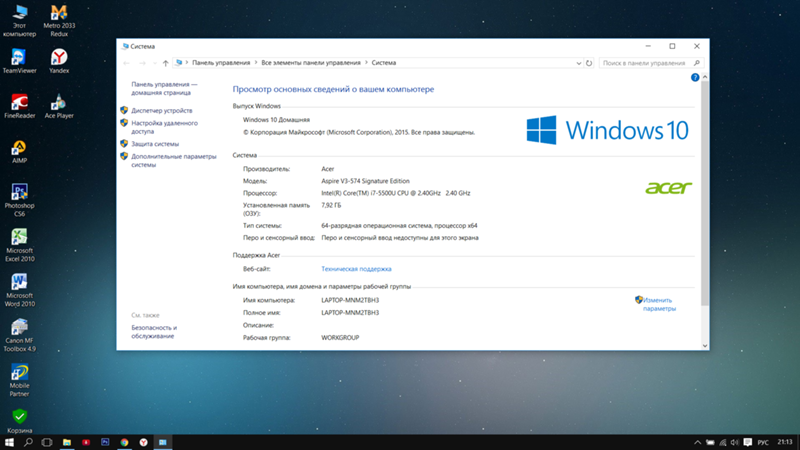
Task: Click the computer name LAPTOP-MNM2TBH3 value
Action: pos(350,300)
